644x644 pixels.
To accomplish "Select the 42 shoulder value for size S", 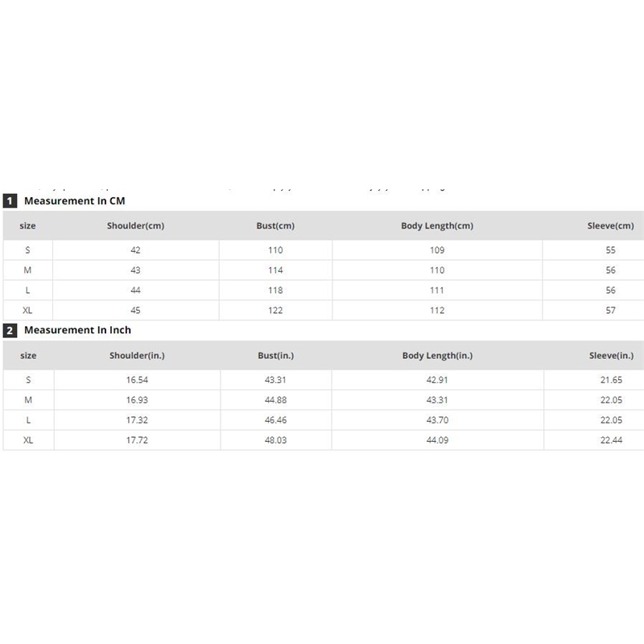I will (135, 250).
